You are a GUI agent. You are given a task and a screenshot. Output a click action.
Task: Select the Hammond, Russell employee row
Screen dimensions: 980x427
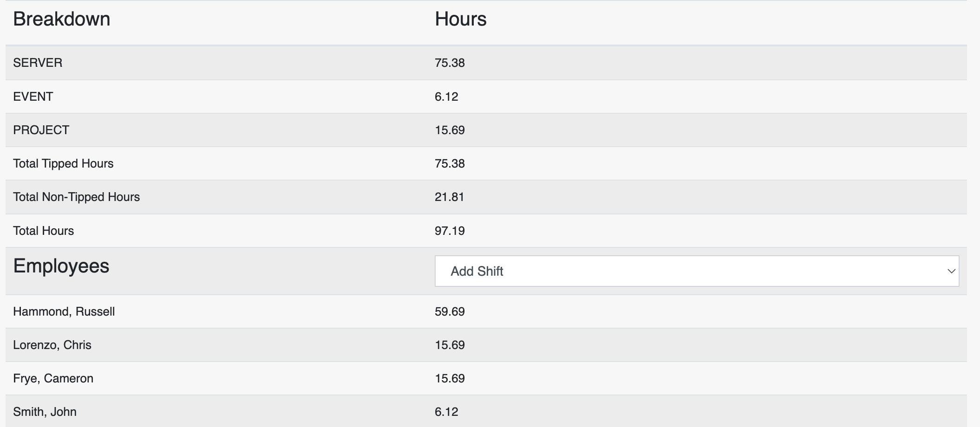click(x=486, y=311)
